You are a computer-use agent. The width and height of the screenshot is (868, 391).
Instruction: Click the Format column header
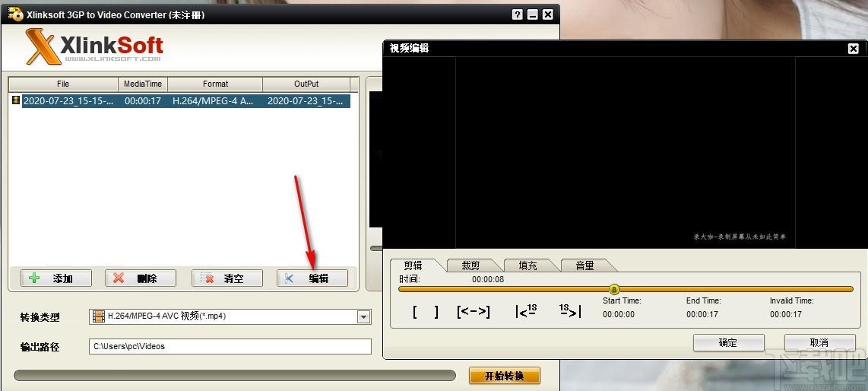(215, 84)
